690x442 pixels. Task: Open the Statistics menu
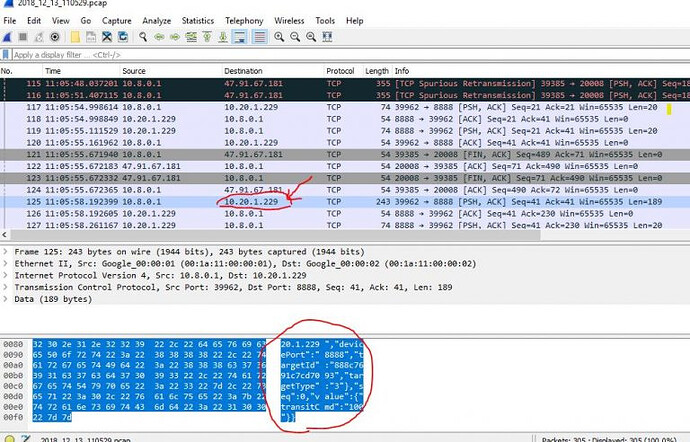tap(197, 20)
